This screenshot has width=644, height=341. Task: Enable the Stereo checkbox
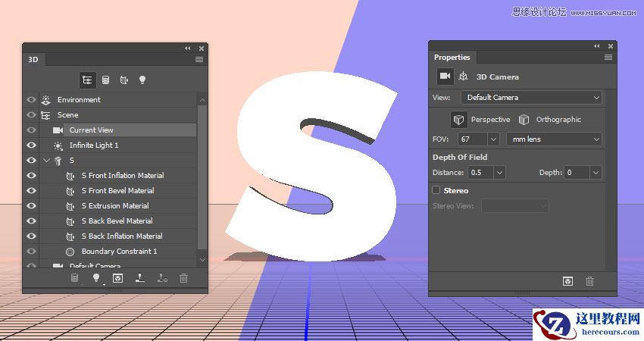[436, 190]
